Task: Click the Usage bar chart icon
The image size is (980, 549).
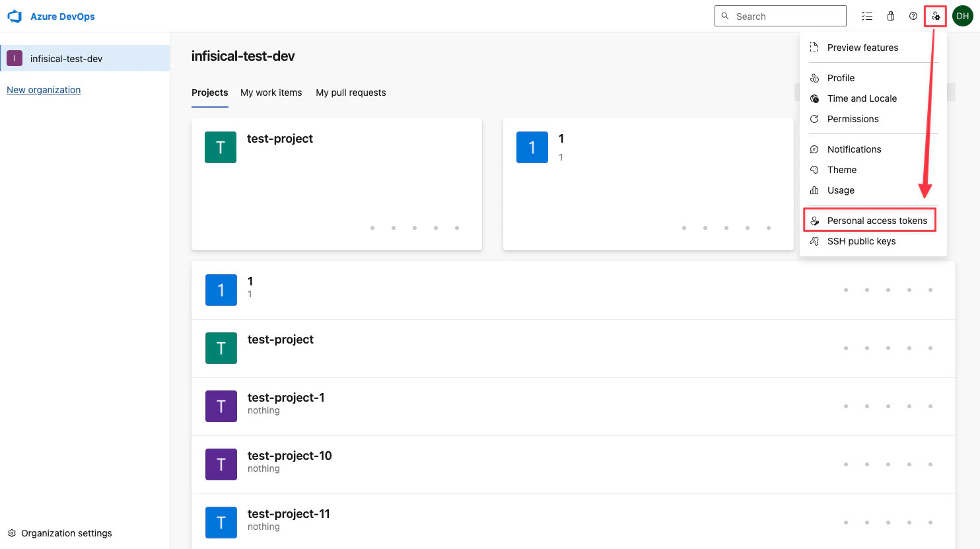Action: click(814, 190)
